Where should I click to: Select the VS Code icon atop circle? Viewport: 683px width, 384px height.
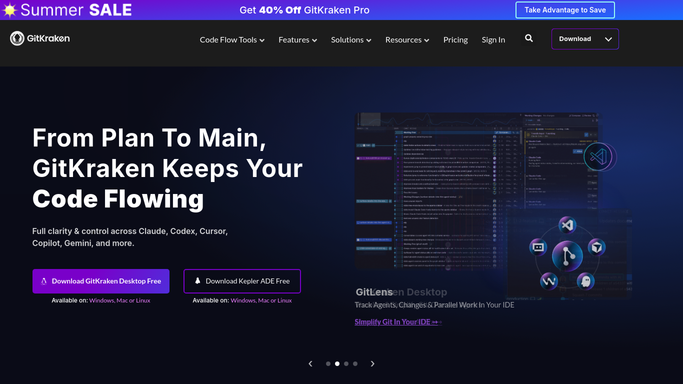pyautogui.click(x=567, y=225)
